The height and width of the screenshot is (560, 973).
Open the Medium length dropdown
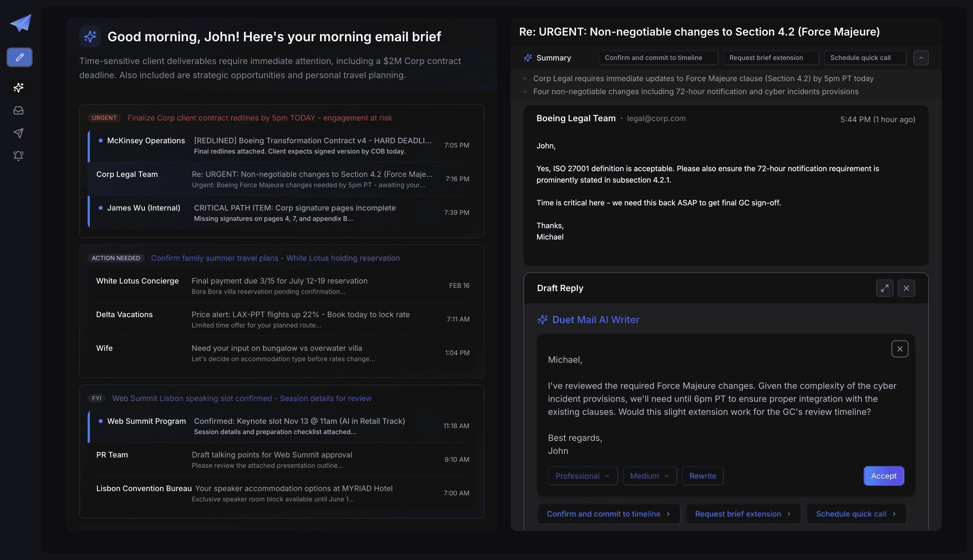[649, 476]
